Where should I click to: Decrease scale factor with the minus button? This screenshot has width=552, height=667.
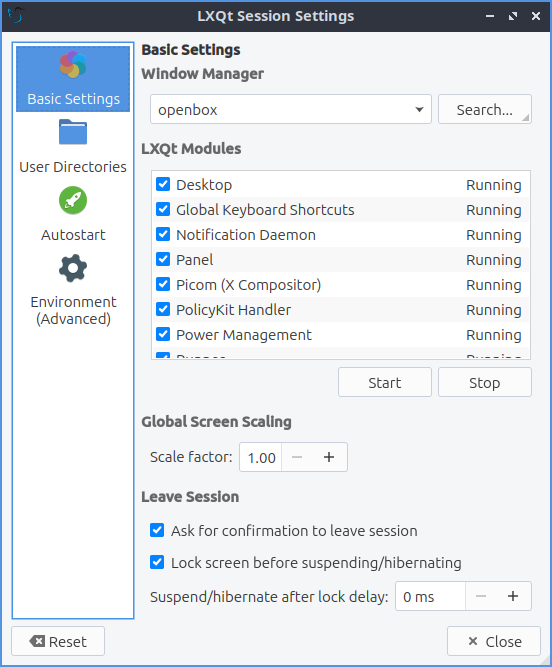coord(297,457)
